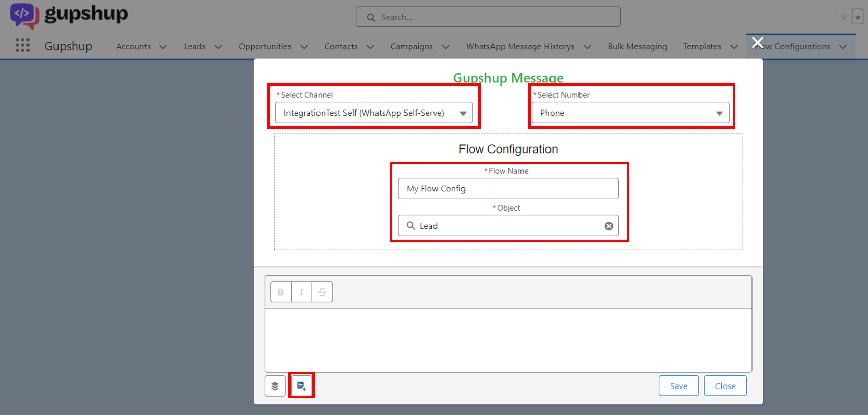Expand Flow Configurations tab chevron

[x=843, y=47]
